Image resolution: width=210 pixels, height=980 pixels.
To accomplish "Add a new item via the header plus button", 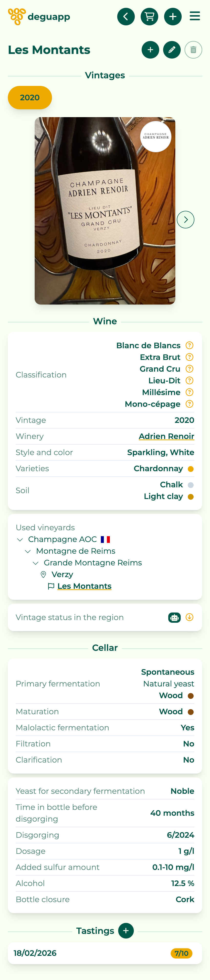I will coord(173,16).
